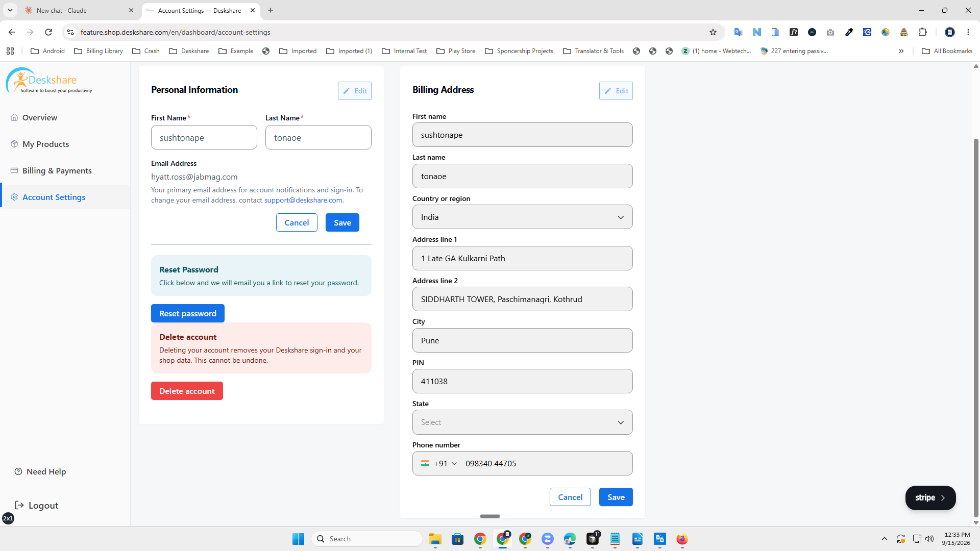Image resolution: width=980 pixels, height=551 pixels.
Task: Click the Deskshare logo in the sidebar
Action: click(x=49, y=81)
